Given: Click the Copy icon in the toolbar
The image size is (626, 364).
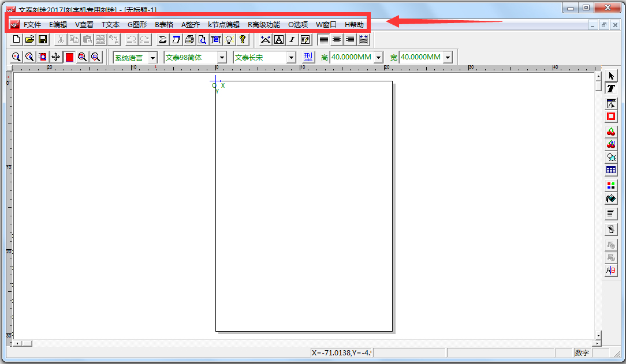Looking at the screenshot, I should tap(74, 39).
